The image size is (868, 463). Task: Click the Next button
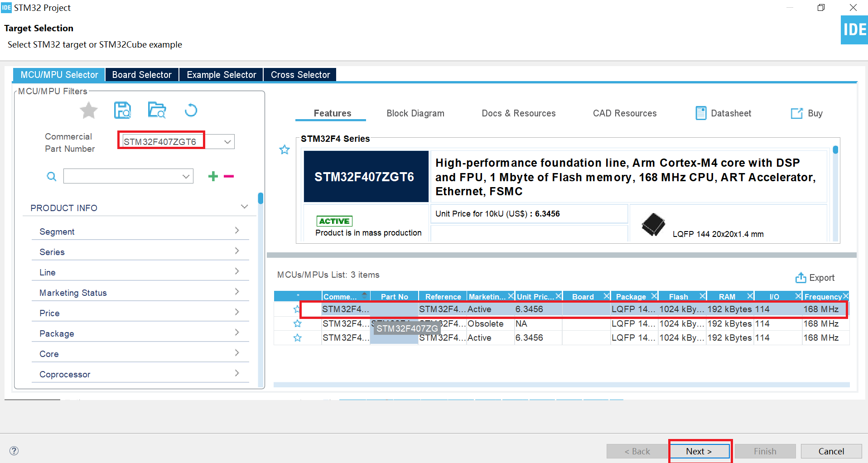pos(699,451)
